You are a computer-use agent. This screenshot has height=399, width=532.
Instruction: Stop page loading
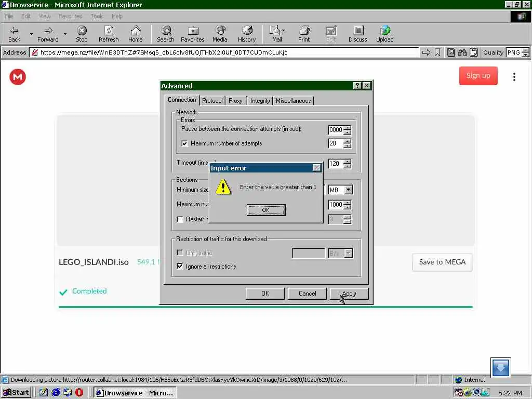point(82,34)
